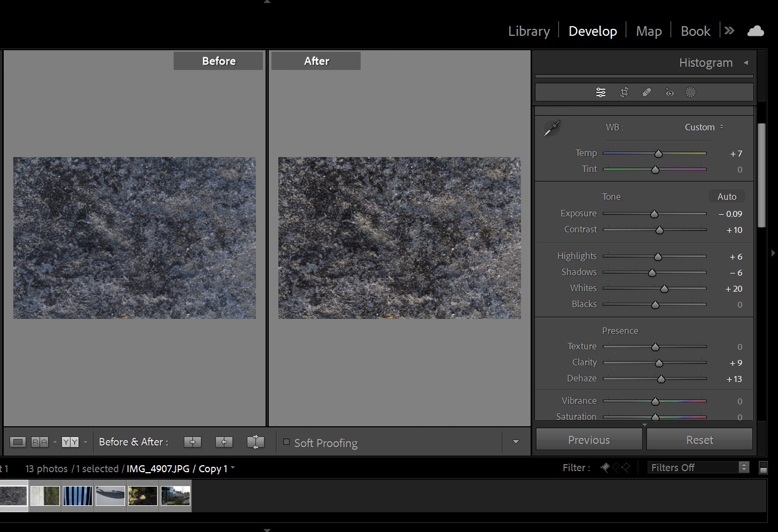The height and width of the screenshot is (532, 778).
Task: Apply Auto tone adjustment
Action: tap(727, 197)
